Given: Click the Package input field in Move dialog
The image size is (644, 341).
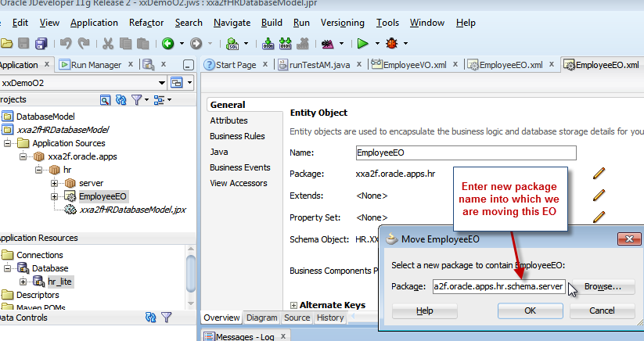Looking at the screenshot, I should coord(498,286).
